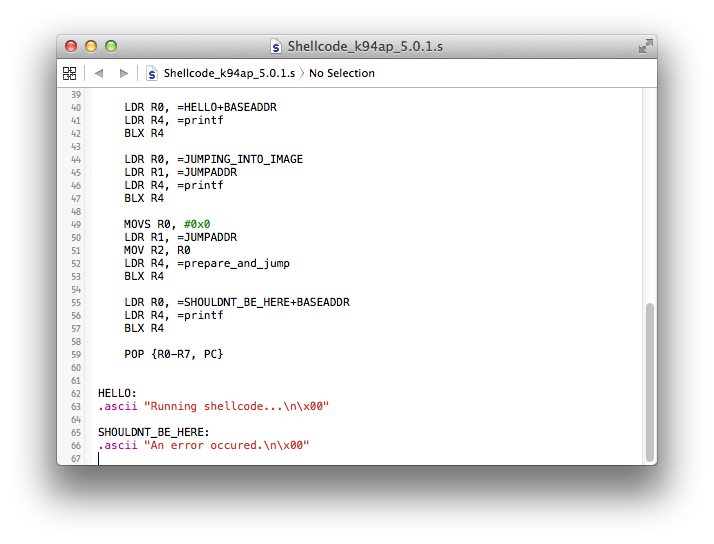714x544 pixels.
Task: Click the document icon in title bar
Action: click(x=275, y=46)
